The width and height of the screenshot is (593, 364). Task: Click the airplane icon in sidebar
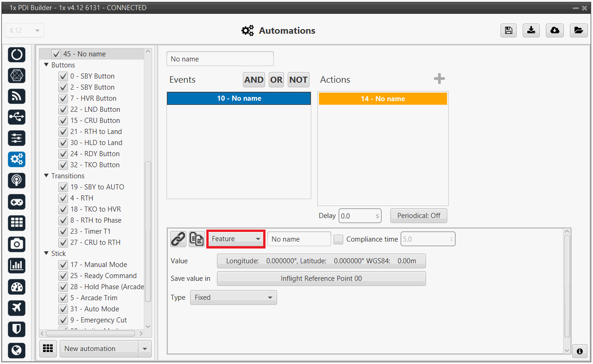tap(17, 308)
